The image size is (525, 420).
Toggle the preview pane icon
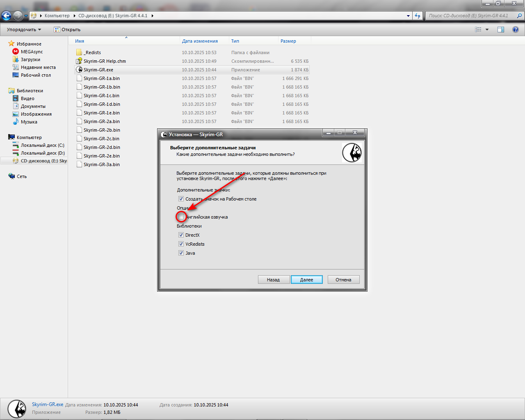[501, 30]
